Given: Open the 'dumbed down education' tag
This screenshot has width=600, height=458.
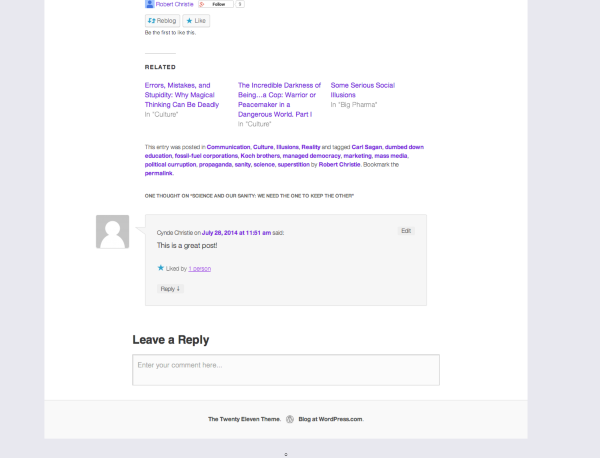Looking at the screenshot, I should [x=404, y=147].
